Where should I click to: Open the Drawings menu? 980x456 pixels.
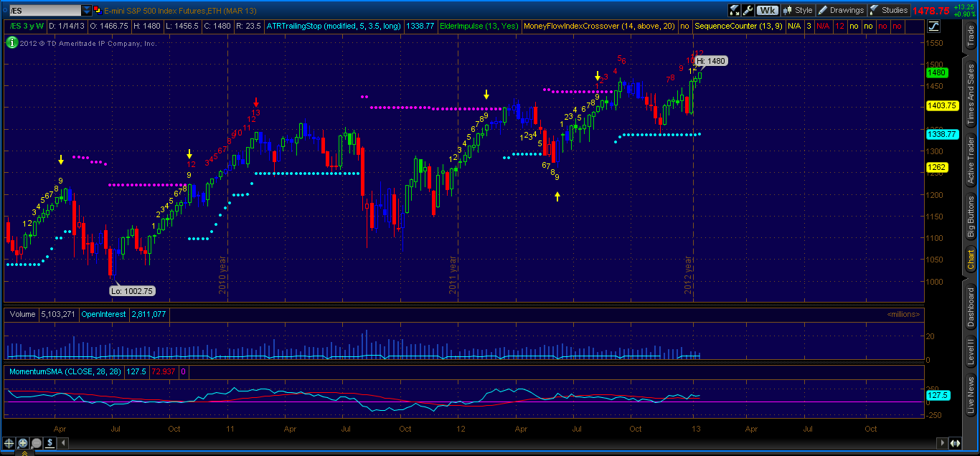pos(842,11)
